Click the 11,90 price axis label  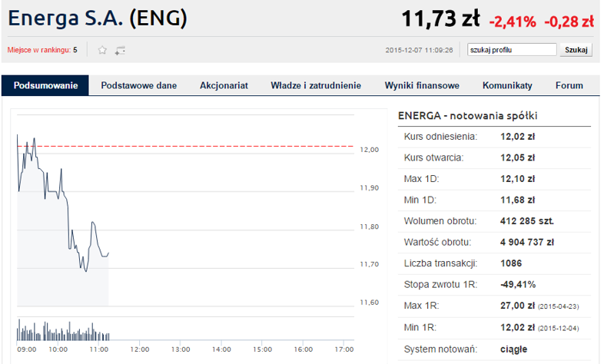[369, 188]
